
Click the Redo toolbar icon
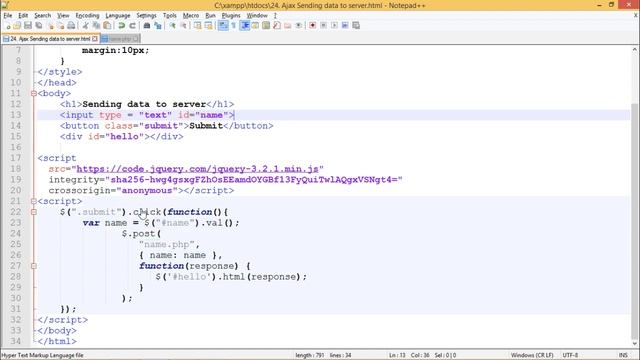(132, 26)
